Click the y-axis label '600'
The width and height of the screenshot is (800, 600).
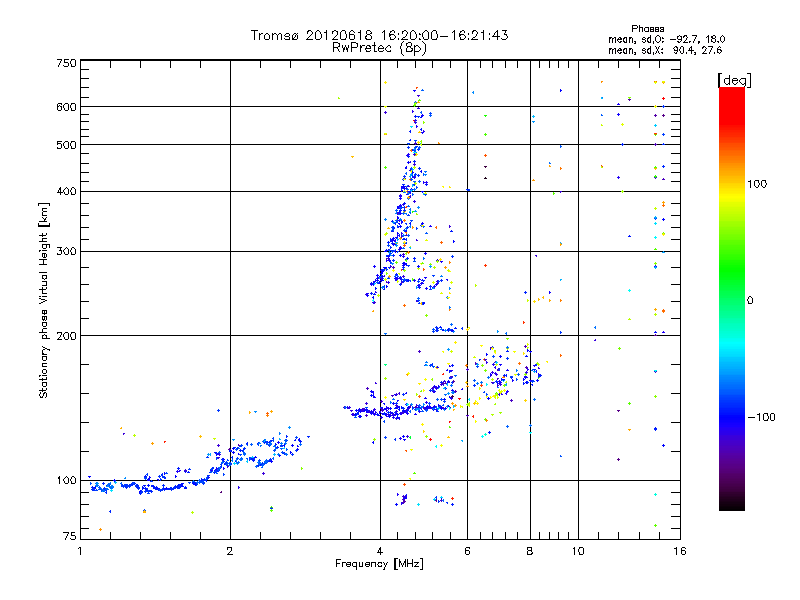pyautogui.click(x=66, y=107)
